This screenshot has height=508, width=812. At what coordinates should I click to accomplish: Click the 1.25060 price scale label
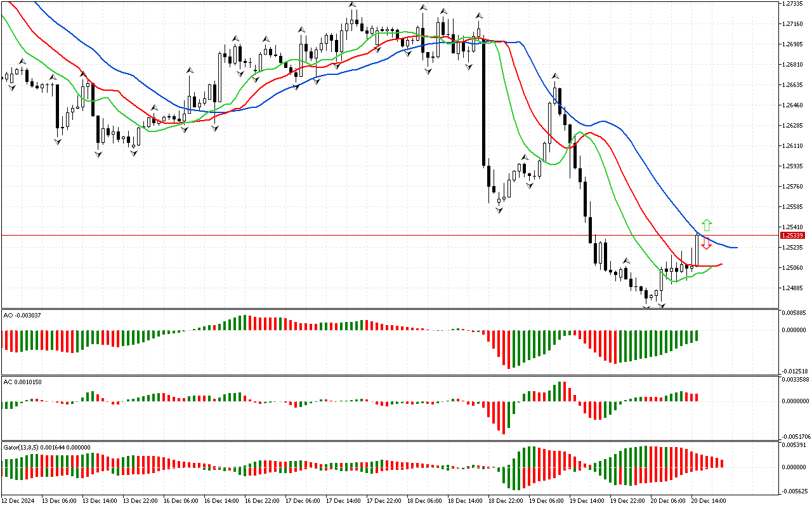tap(794, 268)
